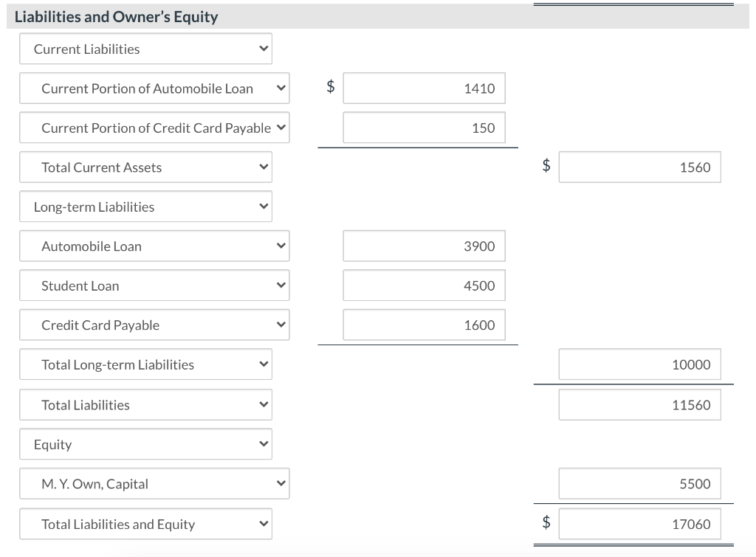The image size is (756, 557).
Task: Open the Total Current Assets dropdown
Action: [145, 167]
